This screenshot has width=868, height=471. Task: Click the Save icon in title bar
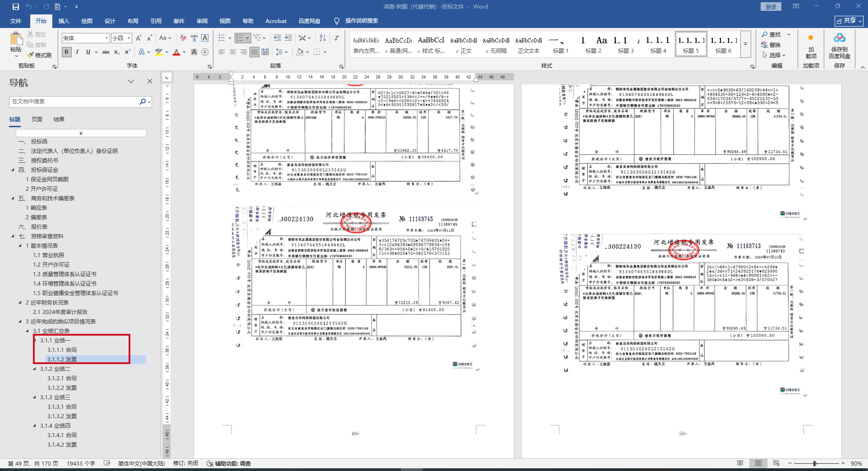pos(16,7)
